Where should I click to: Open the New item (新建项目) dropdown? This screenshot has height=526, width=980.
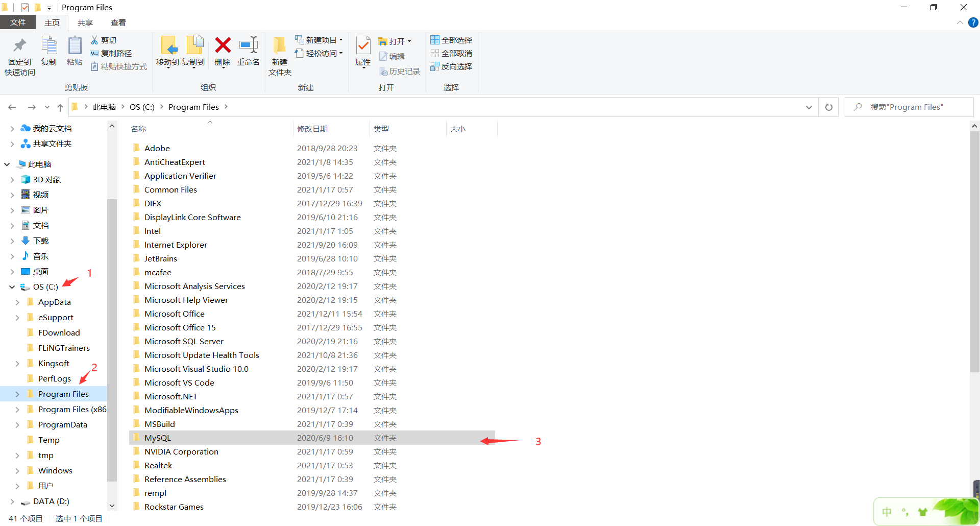(319, 40)
